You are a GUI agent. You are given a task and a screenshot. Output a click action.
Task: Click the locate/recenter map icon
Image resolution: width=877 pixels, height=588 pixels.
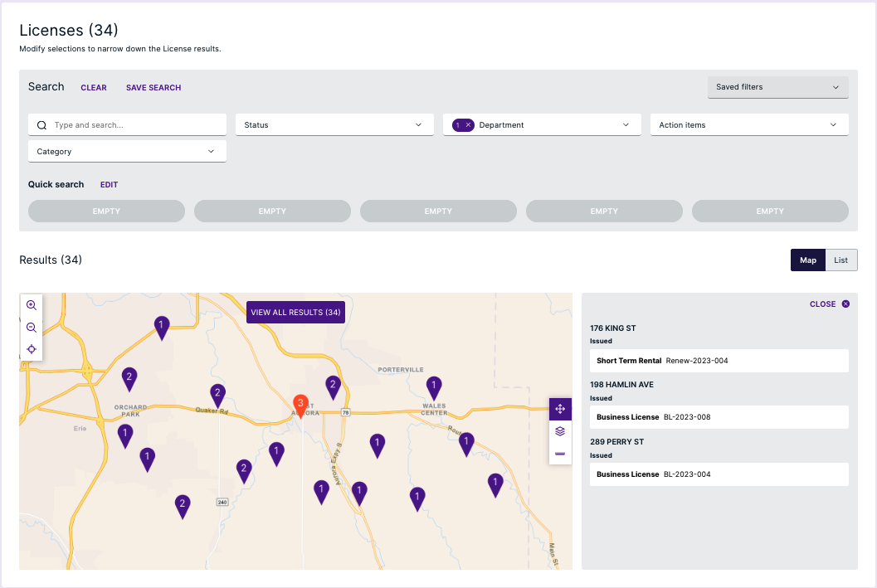32,349
